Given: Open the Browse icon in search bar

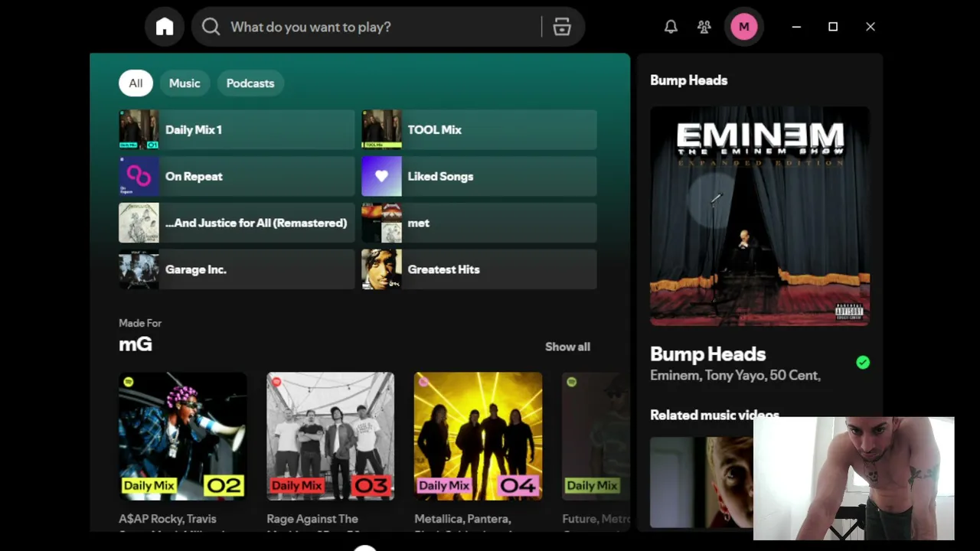Looking at the screenshot, I should (562, 27).
